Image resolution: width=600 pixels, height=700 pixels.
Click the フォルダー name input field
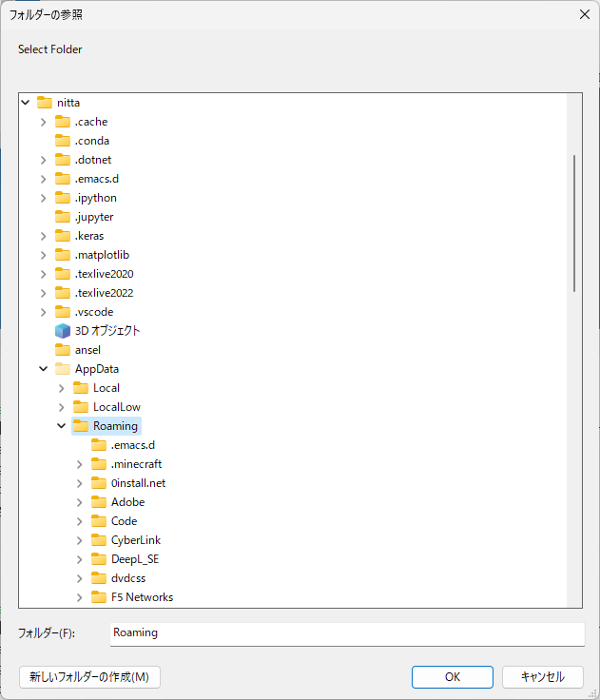[347, 632]
